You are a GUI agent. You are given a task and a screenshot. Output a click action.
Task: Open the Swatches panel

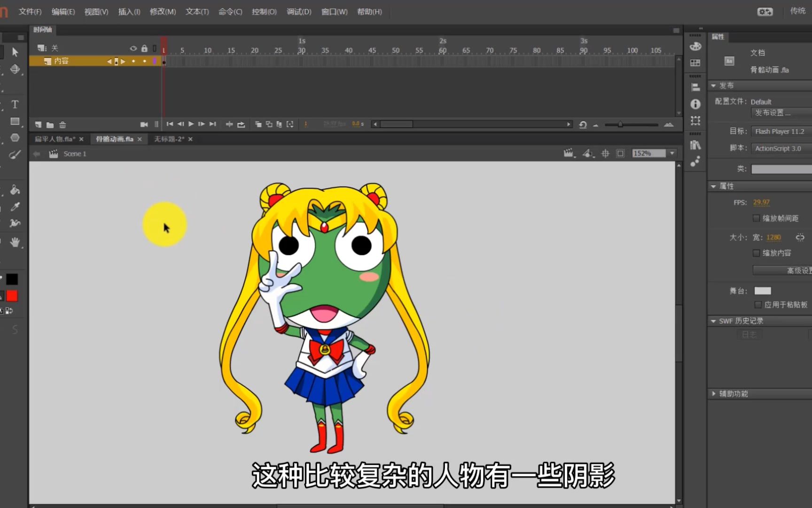coord(695,63)
